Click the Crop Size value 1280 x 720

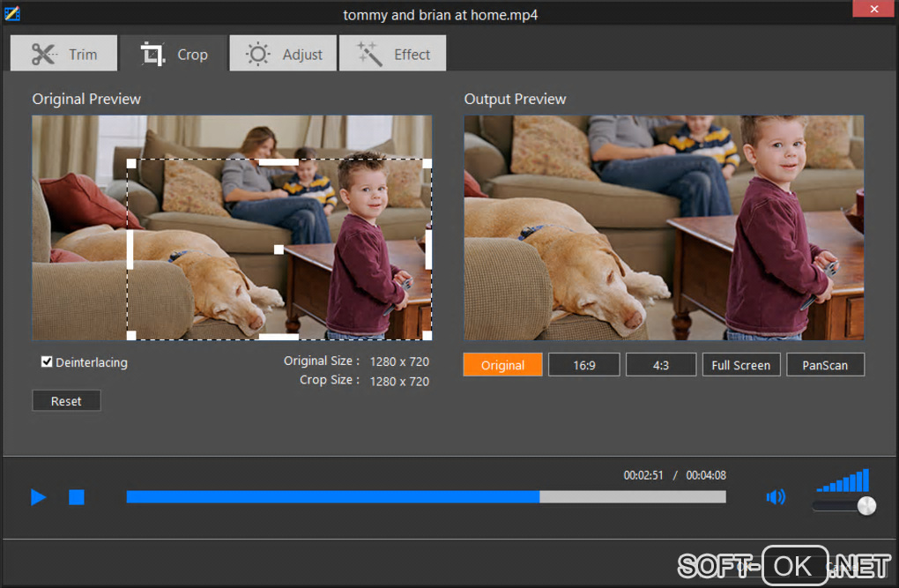click(399, 381)
